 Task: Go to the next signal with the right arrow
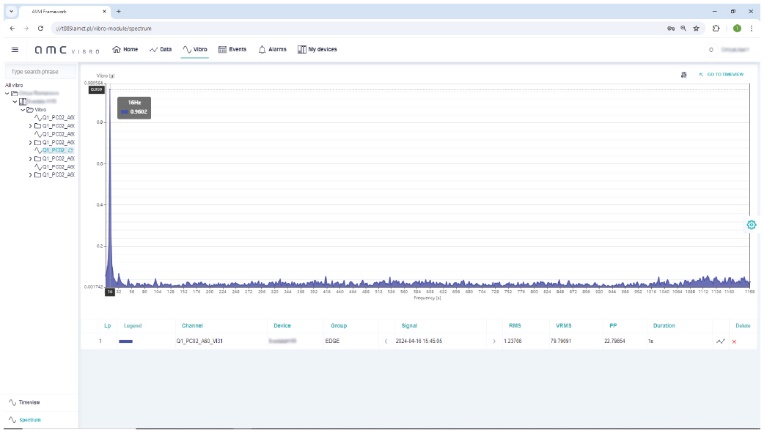coord(493,342)
